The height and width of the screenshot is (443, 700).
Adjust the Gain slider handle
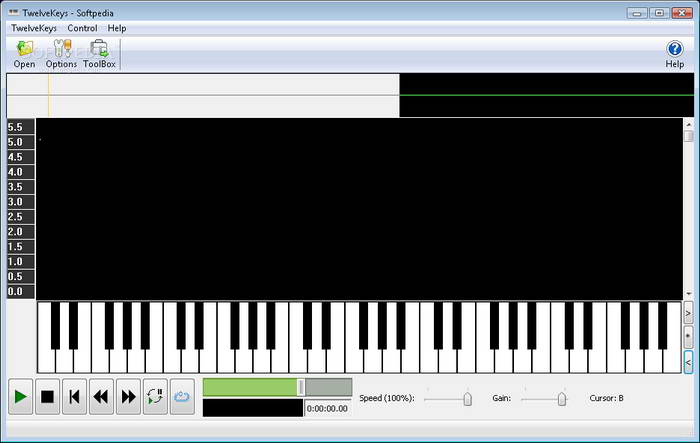[x=562, y=399]
